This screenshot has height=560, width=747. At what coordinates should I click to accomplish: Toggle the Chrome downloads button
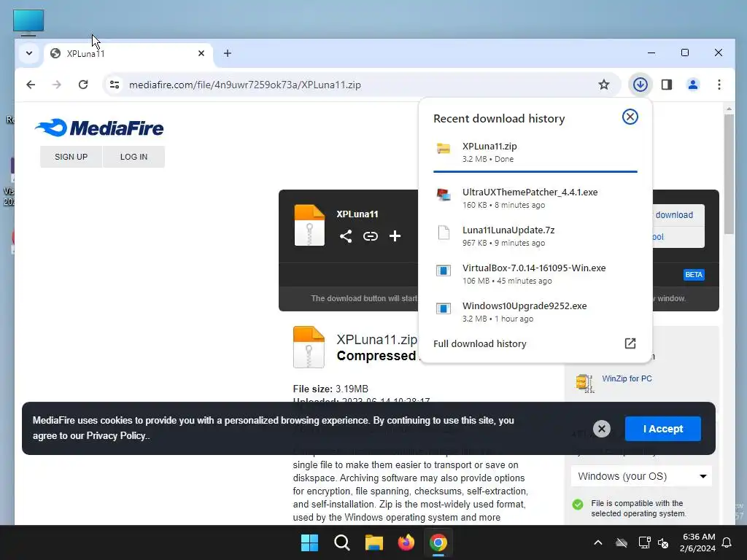pyautogui.click(x=640, y=85)
